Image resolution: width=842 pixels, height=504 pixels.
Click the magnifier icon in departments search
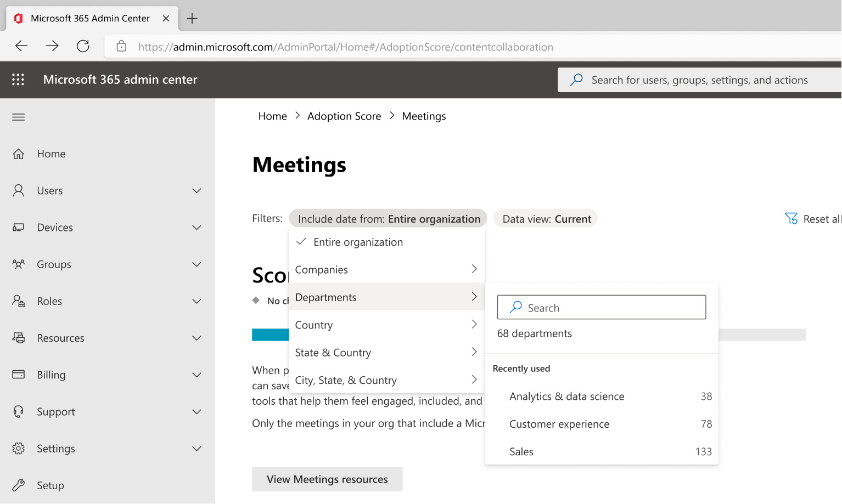(515, 307)
